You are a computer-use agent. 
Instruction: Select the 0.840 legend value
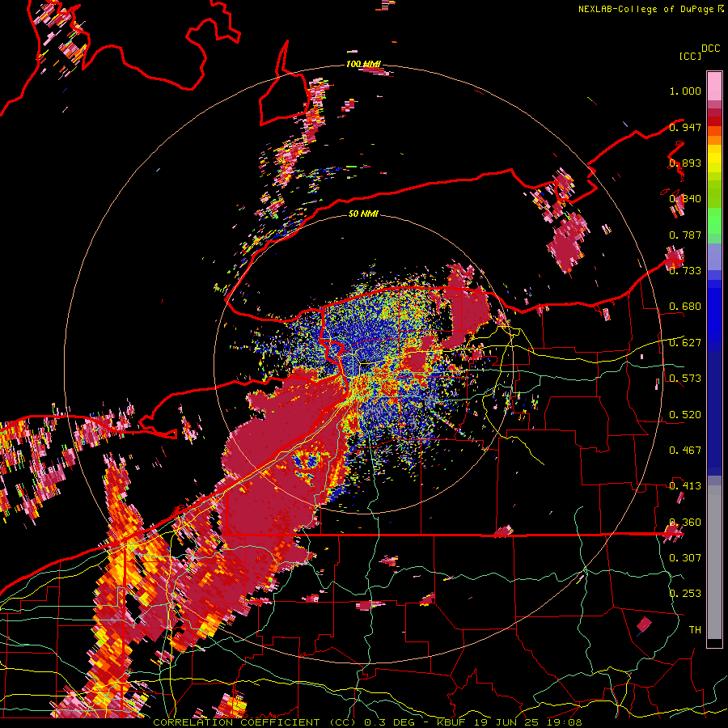[685, 199]
